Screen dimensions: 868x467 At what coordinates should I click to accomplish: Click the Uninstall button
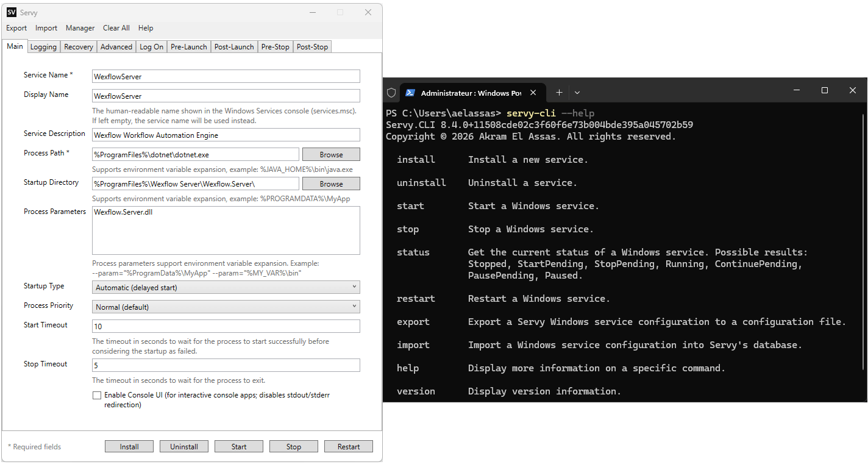(184, 447)
